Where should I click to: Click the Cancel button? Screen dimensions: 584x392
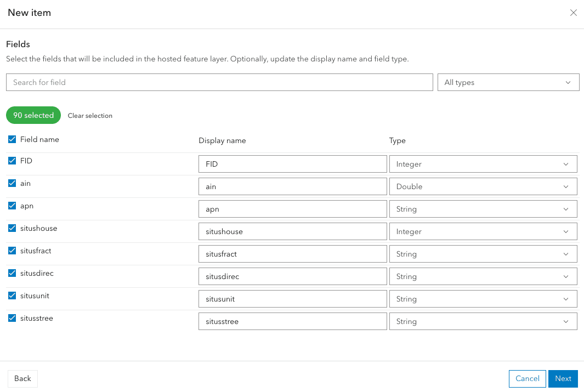(x=527, y=378)
